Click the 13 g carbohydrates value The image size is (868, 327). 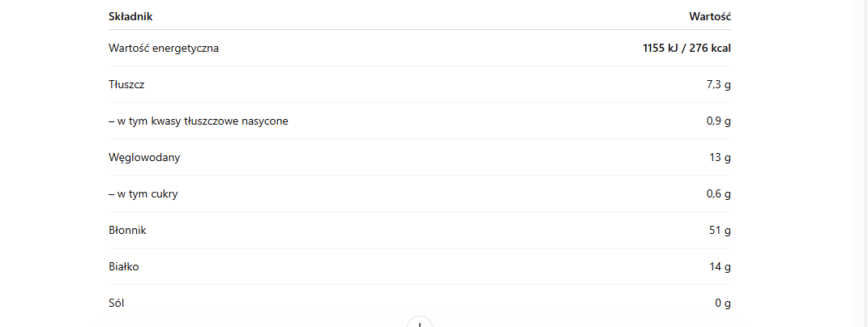[x=720, y=157]
